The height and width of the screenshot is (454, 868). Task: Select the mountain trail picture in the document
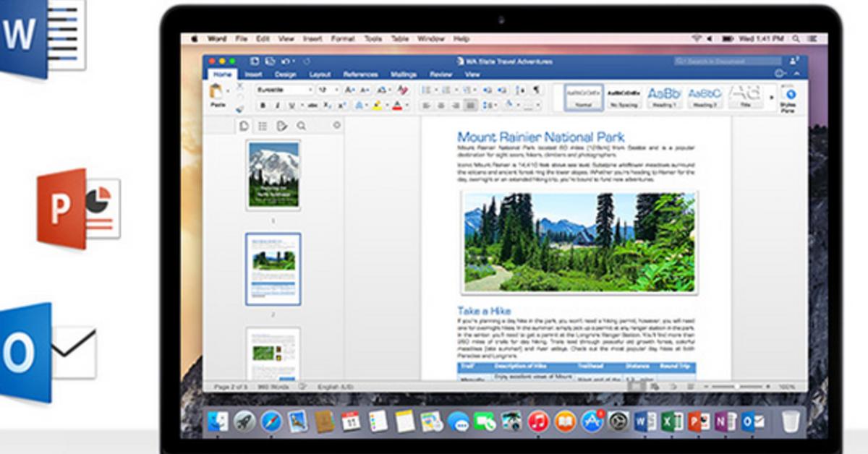point(579,242)
